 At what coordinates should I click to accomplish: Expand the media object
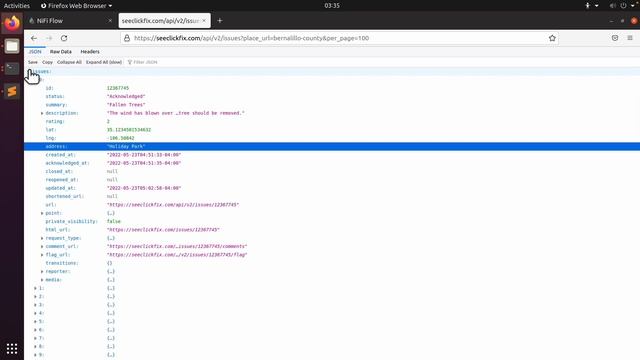click(x=42, y=280)
